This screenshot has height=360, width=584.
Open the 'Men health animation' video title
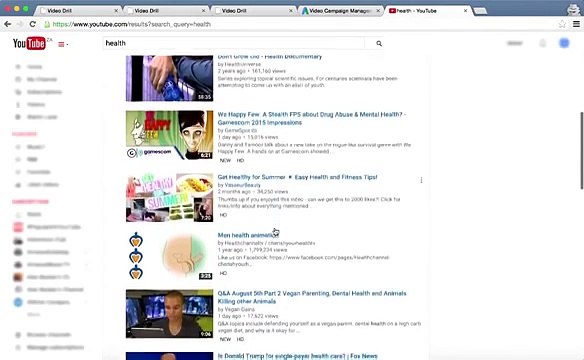point(248,235)
